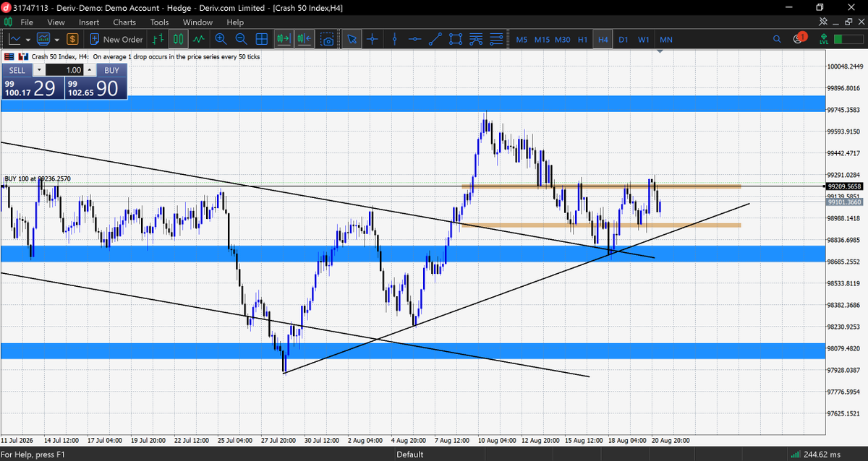Switch timeframe to M5

(522, 40)
